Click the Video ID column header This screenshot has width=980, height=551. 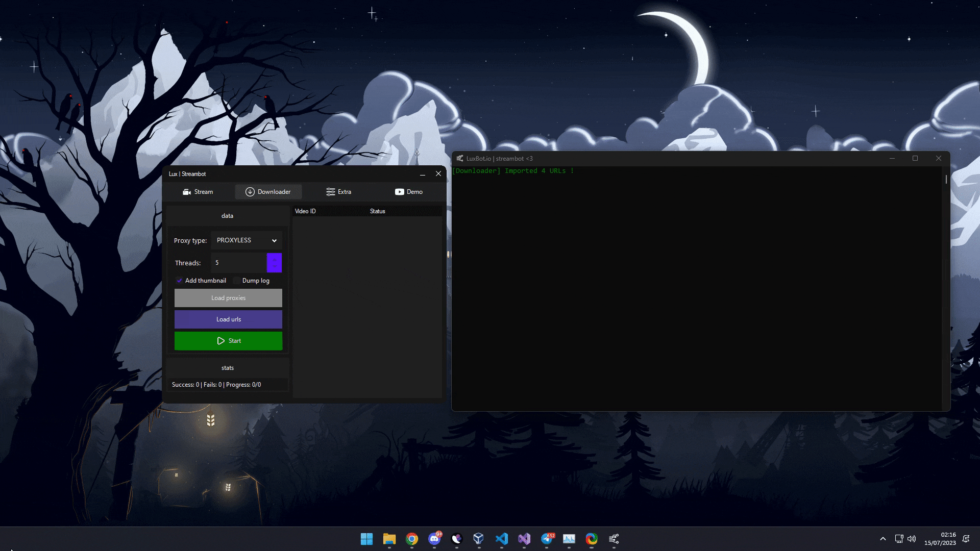click(305, 211)
